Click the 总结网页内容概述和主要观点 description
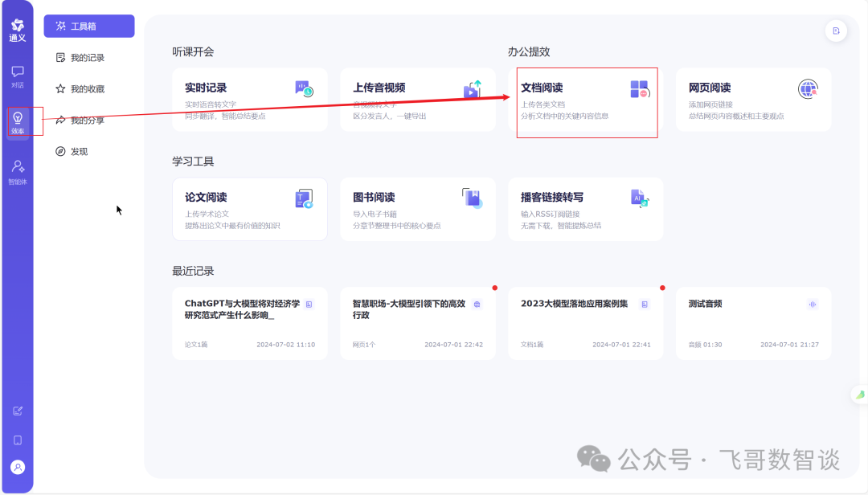Screen dimensions: 868x495 736,117
